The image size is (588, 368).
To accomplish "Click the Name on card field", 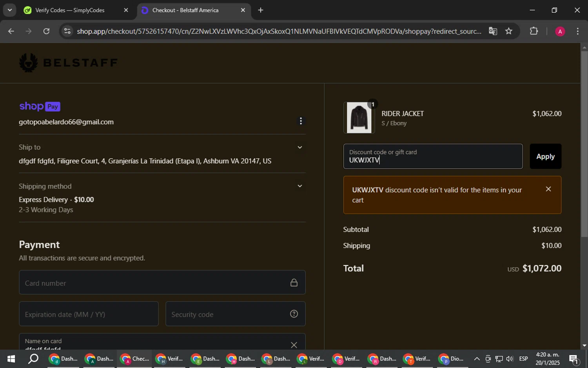I will (162, 341).
